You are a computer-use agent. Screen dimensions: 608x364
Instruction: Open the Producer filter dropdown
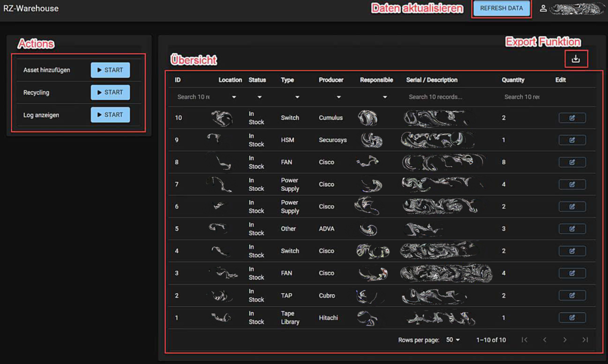[x=338, y=97]
